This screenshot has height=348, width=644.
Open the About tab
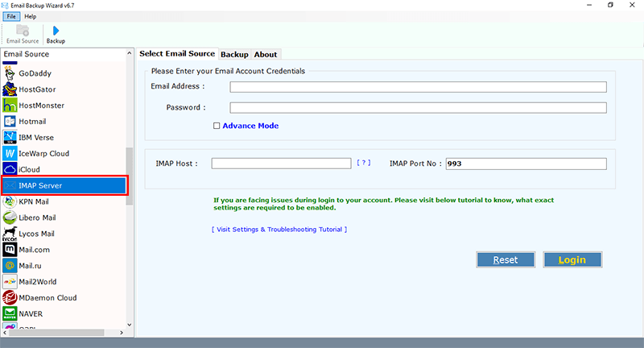[266, 55]
